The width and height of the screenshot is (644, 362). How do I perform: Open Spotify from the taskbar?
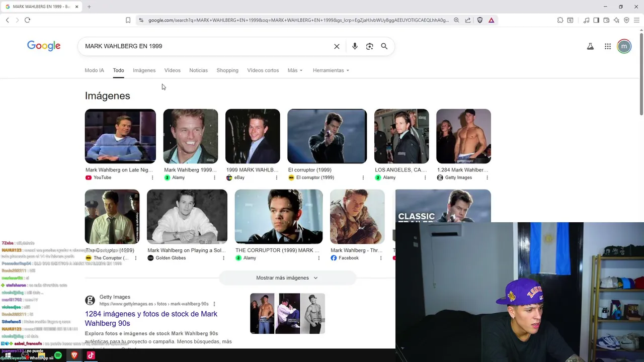tap(58, 355)
